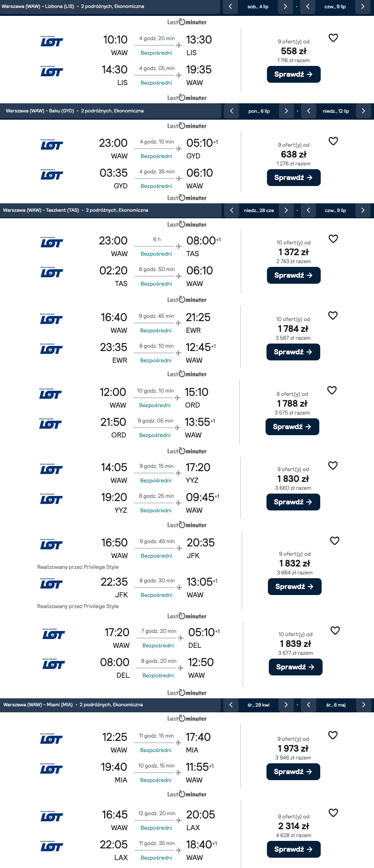Click heart icon for Los Angeles 2 314 zł offer
This screenshot has width=374, height=868.
(x=333, y=813)
